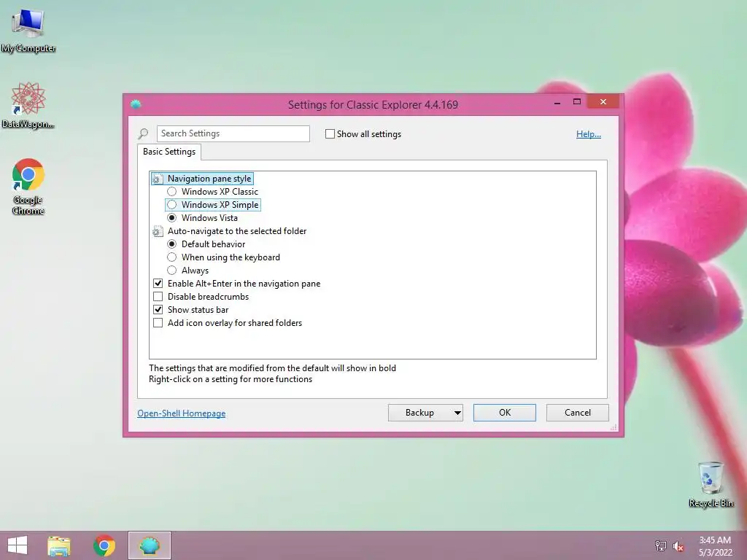Screen dimensions: 747x560
Task: Maximize the Classic Explorer settings window
Action: point(577,102)
